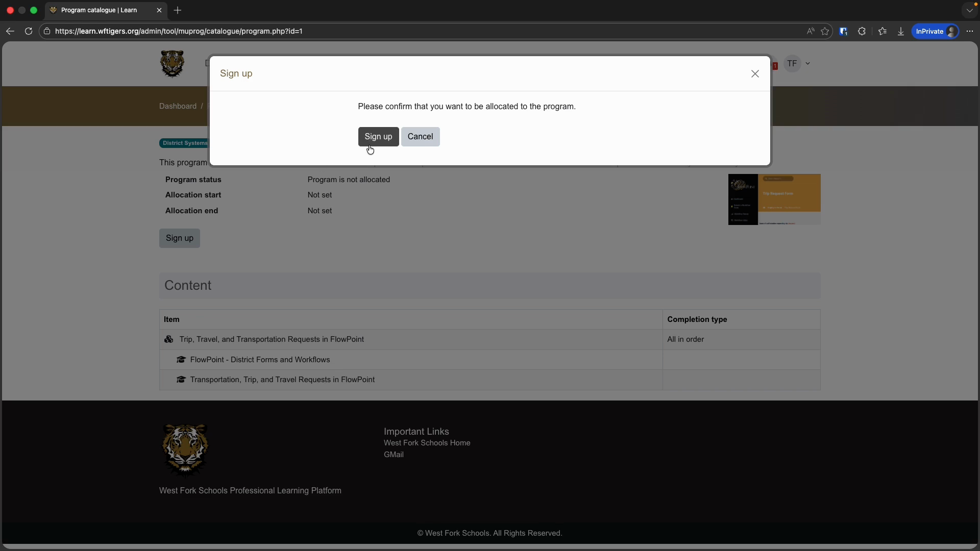Close the Sign up dialog
980x551 pixels.
click(755, 74)
